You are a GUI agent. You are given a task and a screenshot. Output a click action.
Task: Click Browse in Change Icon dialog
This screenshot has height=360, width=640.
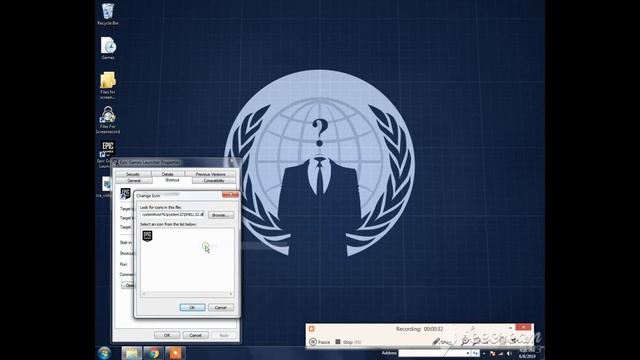[220, 215]
